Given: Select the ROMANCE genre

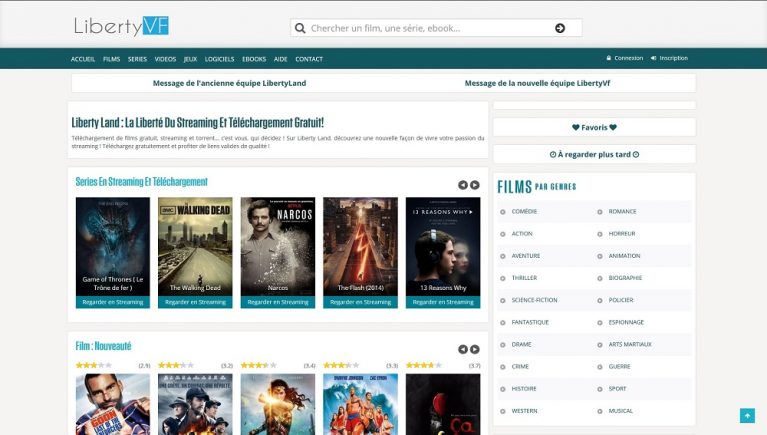Looking at the screenshot, I should (x=622, y=211).
